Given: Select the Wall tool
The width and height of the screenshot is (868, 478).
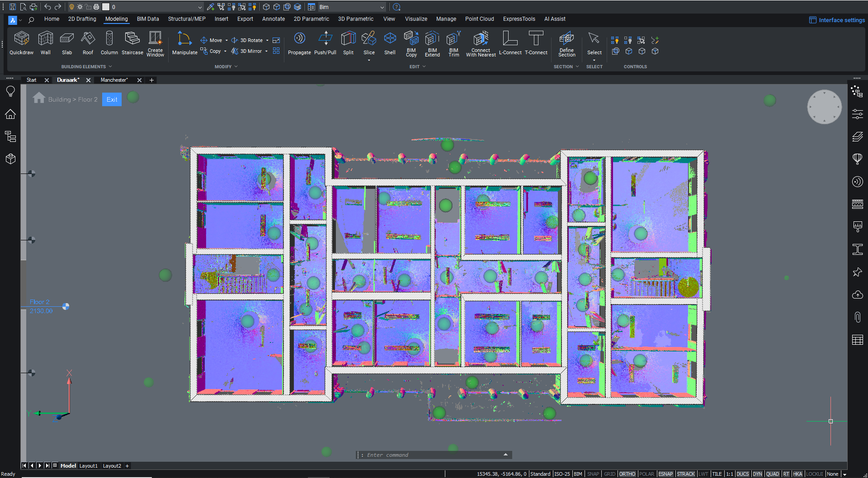Looking at the screenshot, I should pyautogui.click(x=45, y=43).
